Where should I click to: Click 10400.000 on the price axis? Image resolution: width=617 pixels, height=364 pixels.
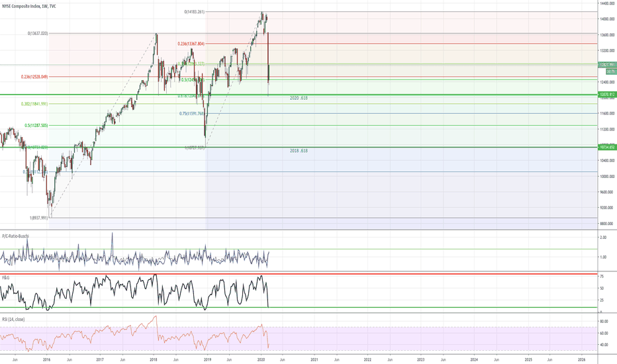coord(607,161)
